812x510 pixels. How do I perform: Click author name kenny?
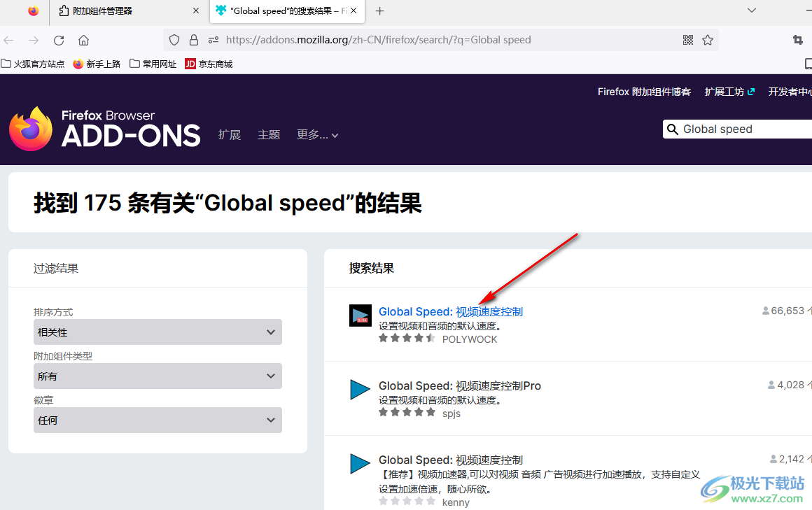[x=456, y=502]
